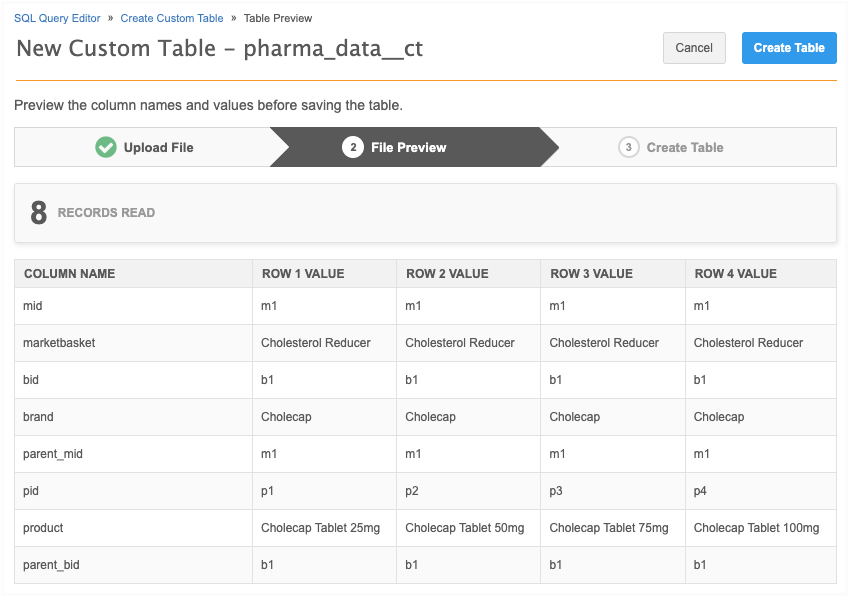Click the Cholecap Tablet 100mg value
This screenshot has height=597, width=849.
tap(756, 528)
